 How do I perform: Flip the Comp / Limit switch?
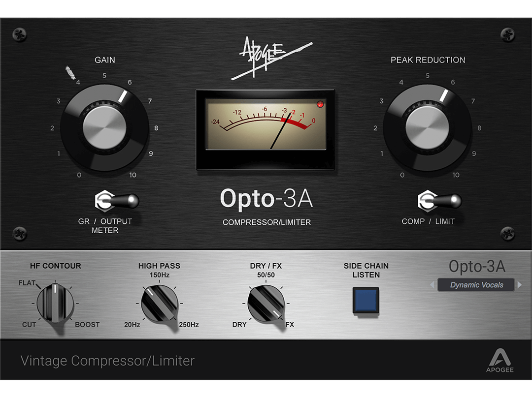pyautogui.click(x=439, y=201)
